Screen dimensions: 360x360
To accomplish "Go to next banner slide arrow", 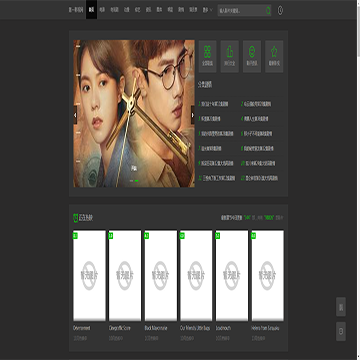I will click(x=192, y=115).
